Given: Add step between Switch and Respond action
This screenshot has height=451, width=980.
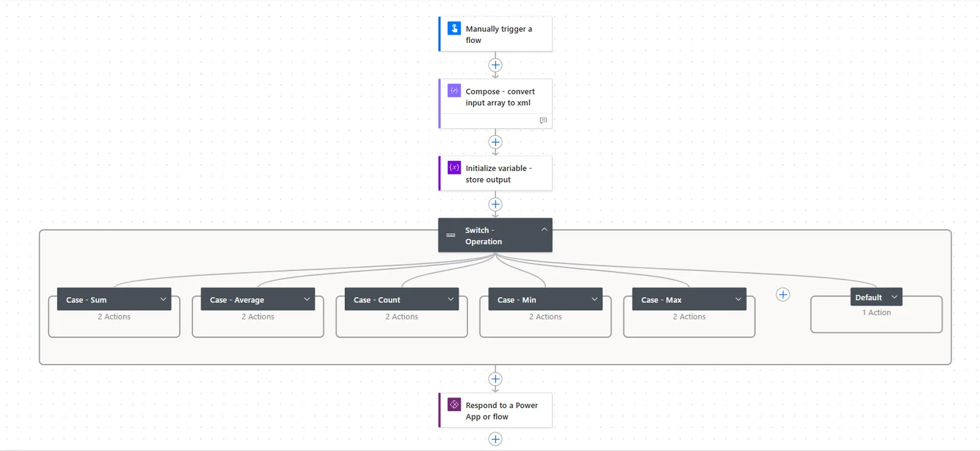Looking at the screenshot, I should tap(496, 379).
